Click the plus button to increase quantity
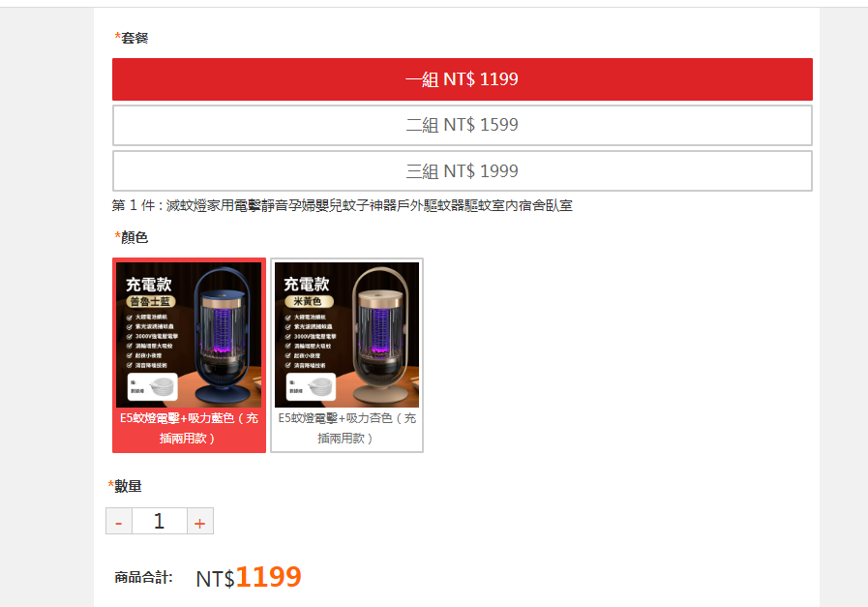Image resolution: width=868 pixels, height=607 pixels. 200,521
